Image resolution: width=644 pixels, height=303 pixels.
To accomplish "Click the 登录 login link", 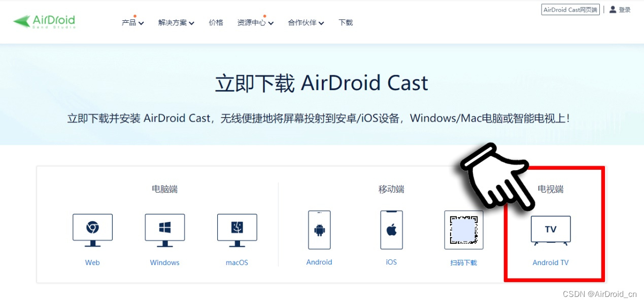I will click(625, 10).
